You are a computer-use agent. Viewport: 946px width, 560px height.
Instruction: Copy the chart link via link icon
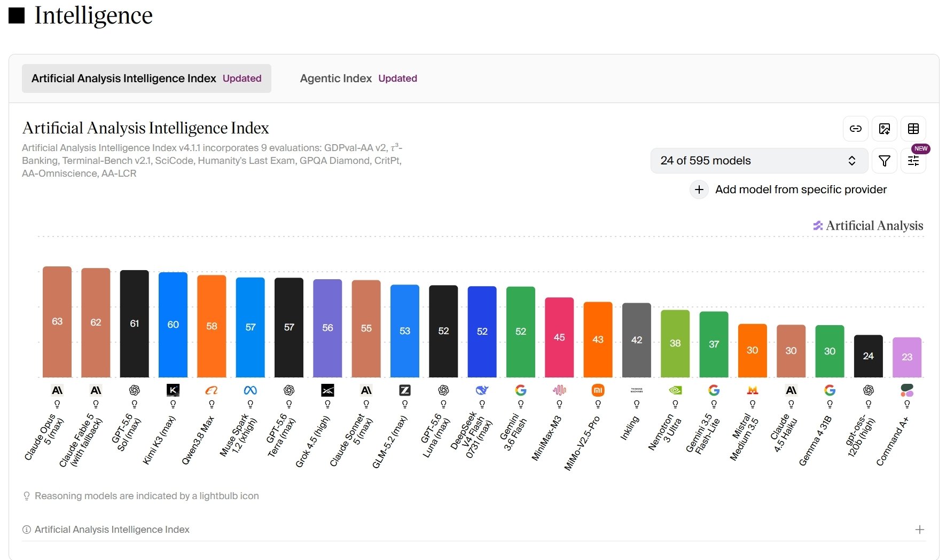pos(856,129)
